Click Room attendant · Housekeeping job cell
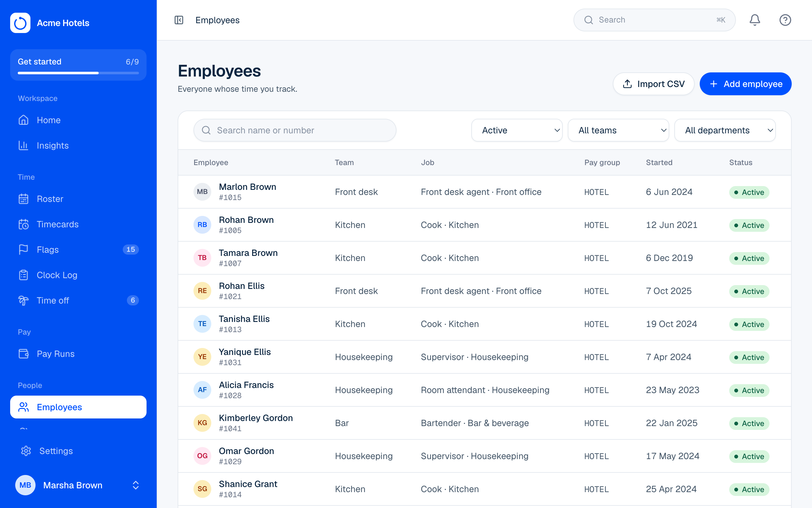Screen dimensions: 812x508 (x=485, y=390)
